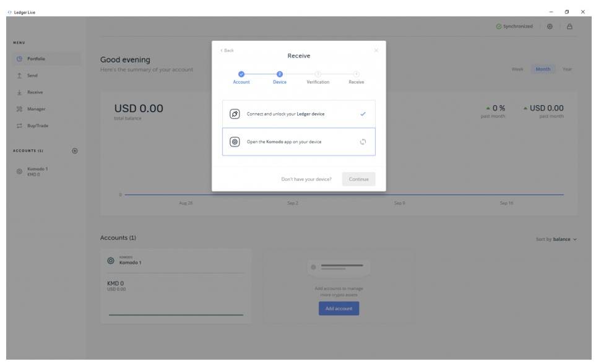
Task: Click the Komodo app icon in dialog
Action: [235, 142]
